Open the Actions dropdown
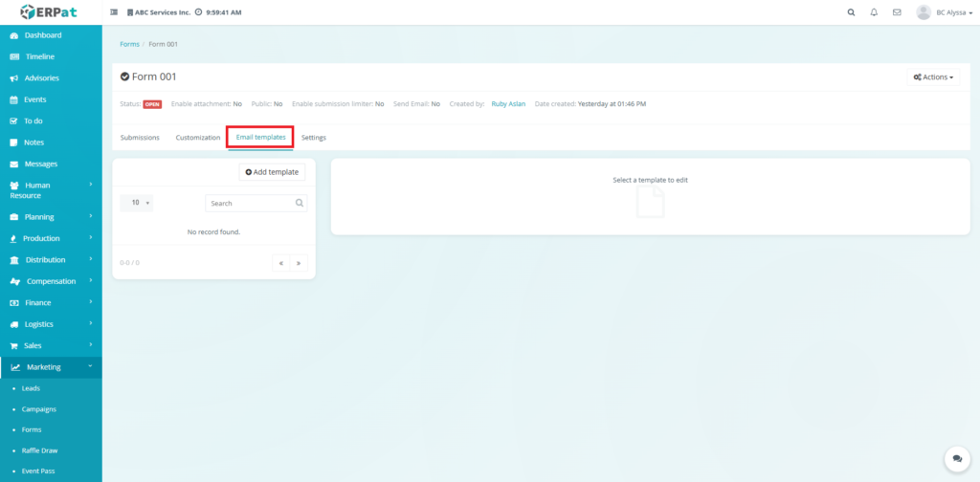This screenshot has width=980, height=482. click(x=933, y=77)
